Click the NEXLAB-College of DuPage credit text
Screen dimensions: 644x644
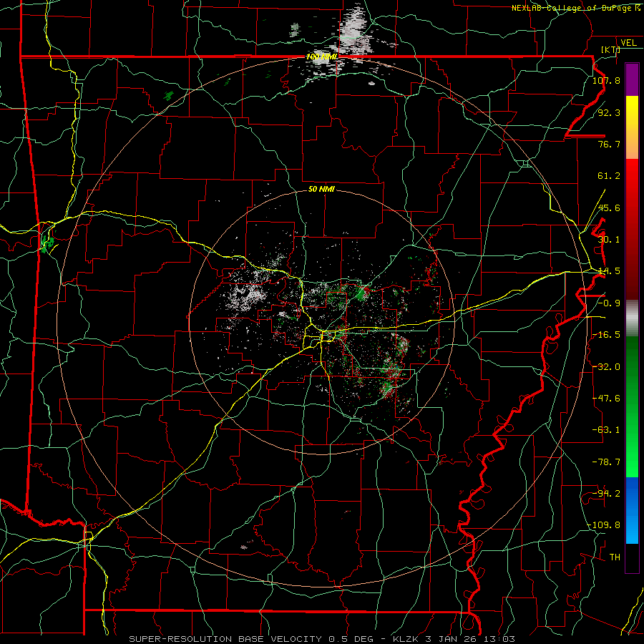click(572, 8)
